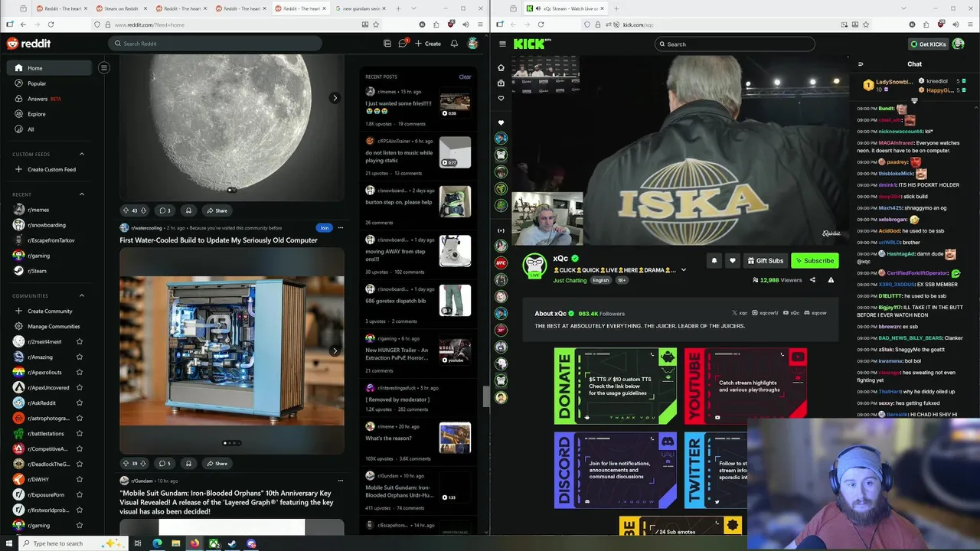Favorite r/AskReddit with its star
Image resolution: width=980 pixels, height=551 pixels.
pos(80,403)
